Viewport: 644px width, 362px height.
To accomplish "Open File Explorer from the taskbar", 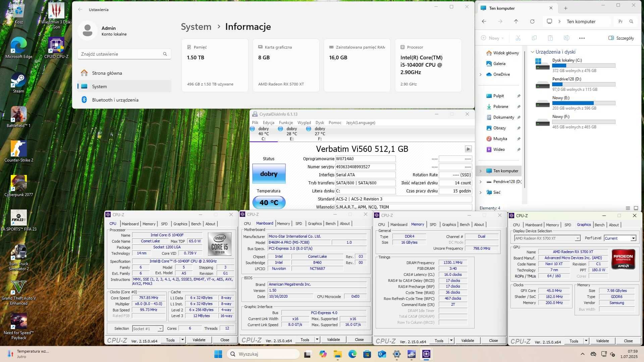I will click(x=337, y=354).
